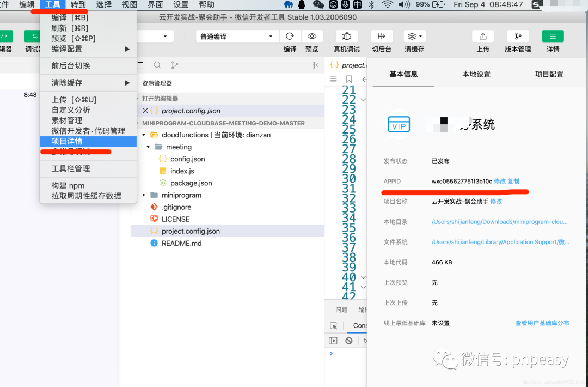Click the WeChat icon in menu bar
The width and height of the screenshot is (588, 387).
[318, 4]
